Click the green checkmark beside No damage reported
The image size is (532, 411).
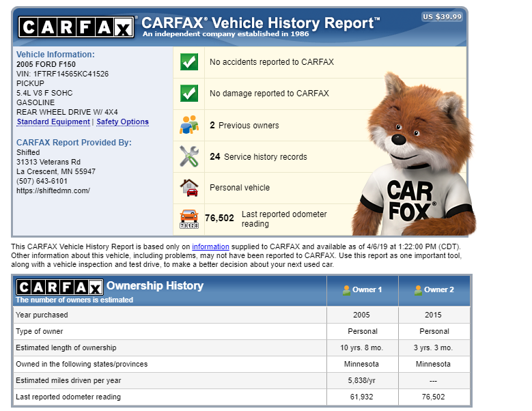coord(189,94)
